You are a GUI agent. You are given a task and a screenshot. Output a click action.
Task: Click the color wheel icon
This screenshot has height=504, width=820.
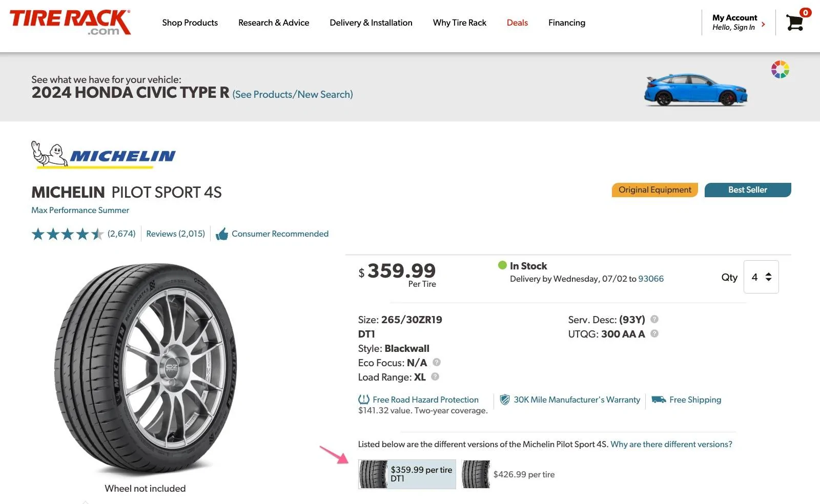[x=780, y=69]
